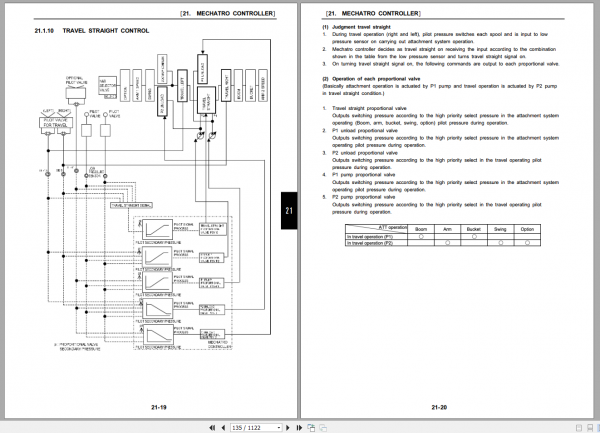Open the page number dropdown arrow
This screenshot has width=600, height=433.
pos(279,428)
